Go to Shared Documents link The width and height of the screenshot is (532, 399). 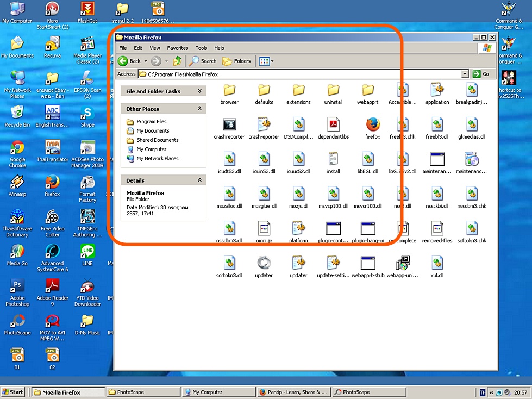click(158, 140)
